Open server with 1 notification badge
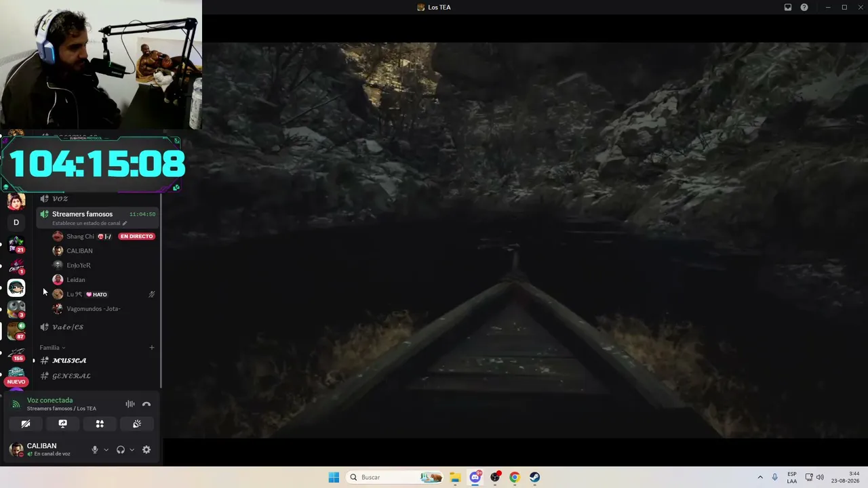The height and width of the screenshot is (488, 868). pyautogui.click(x=16, y=266)
